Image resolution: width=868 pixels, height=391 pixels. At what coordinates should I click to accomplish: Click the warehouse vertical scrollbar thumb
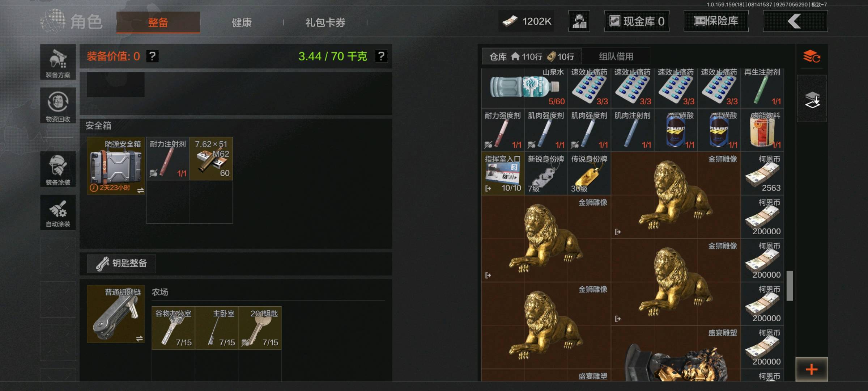790,285
